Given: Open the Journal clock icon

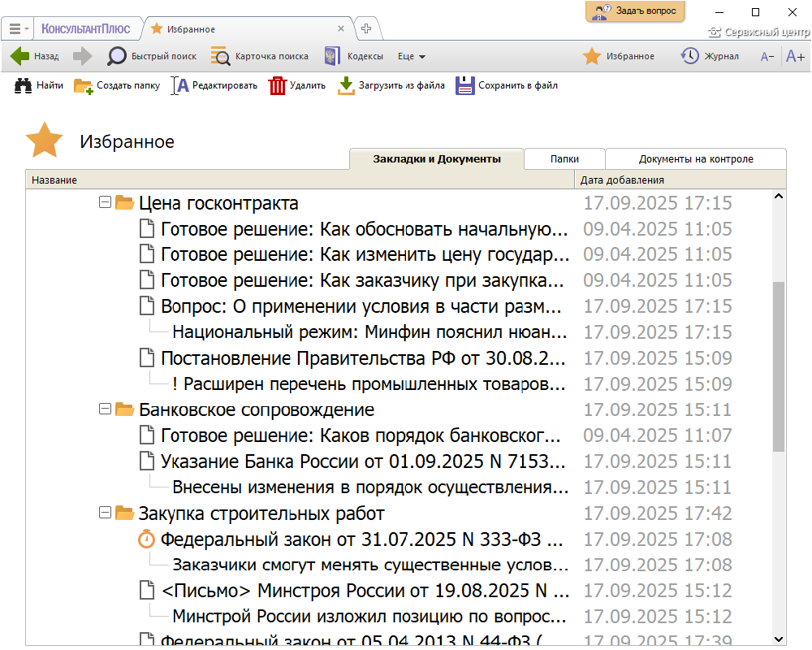Looking at the screenshot, I should 689,56.
